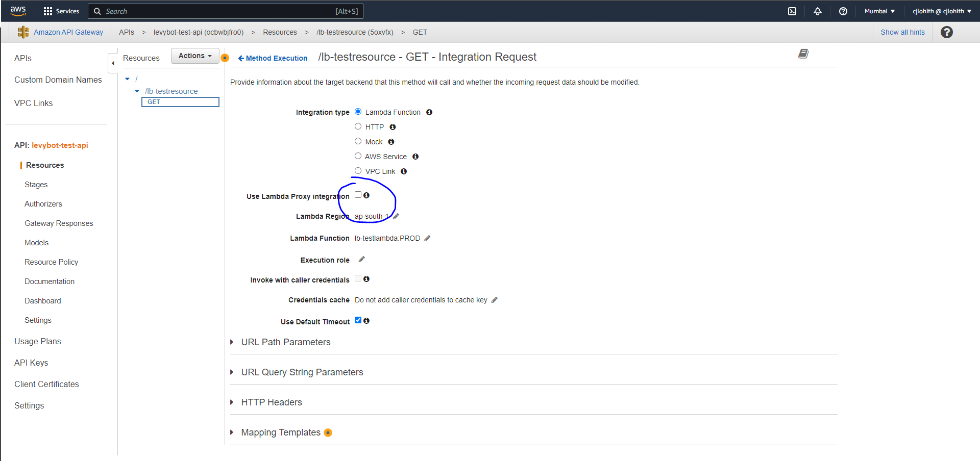Open Documentation in API menu
The image size is (980, 461).
point(50,281)
